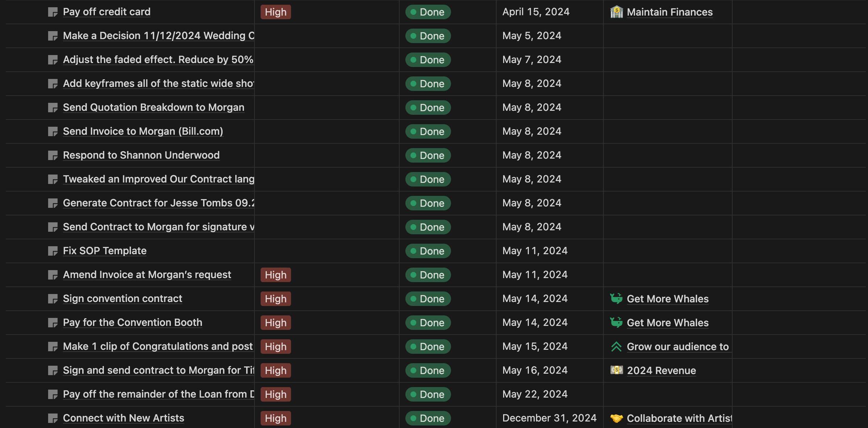Click Done status of Pay off credit card
Screen dimensions: 868x428
(x=428, y=12)
